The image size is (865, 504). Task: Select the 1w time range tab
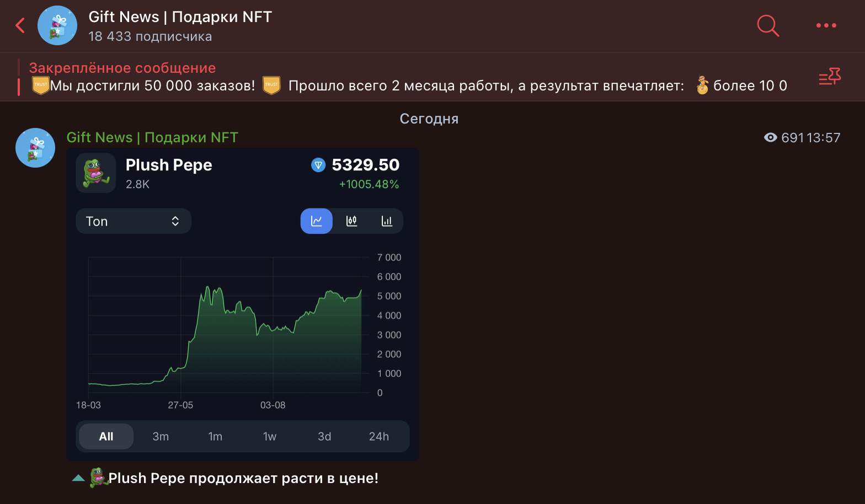pos(270,437)
